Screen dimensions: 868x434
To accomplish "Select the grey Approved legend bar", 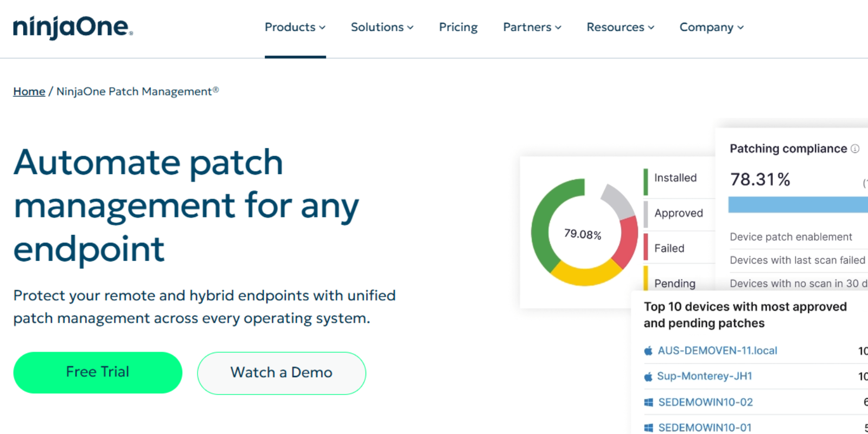I will tap(646, 214).
